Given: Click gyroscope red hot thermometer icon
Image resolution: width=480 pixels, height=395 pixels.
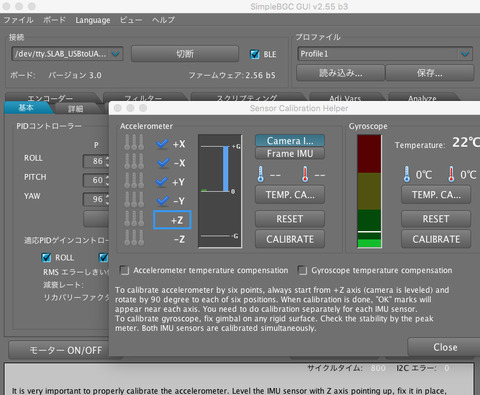Looking at the screenshot, I should [x=451, y=174].
